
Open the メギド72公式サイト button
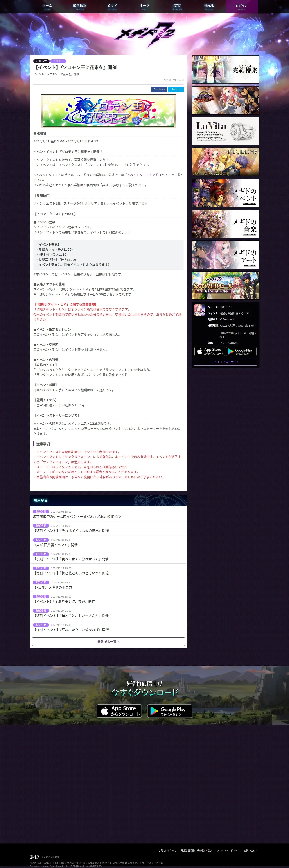(225, 362)
